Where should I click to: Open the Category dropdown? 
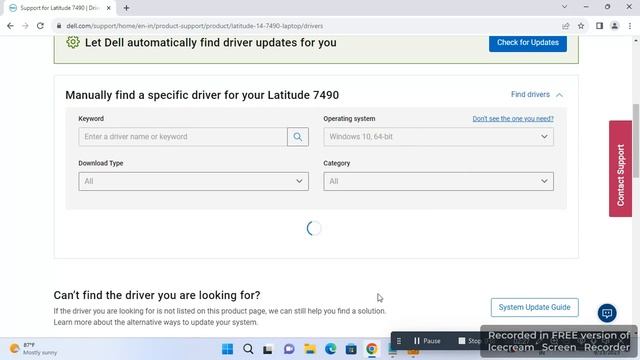point(438,181)
